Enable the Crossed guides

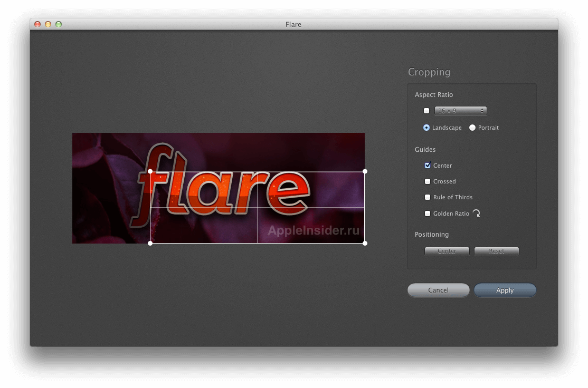coord(428,181)
